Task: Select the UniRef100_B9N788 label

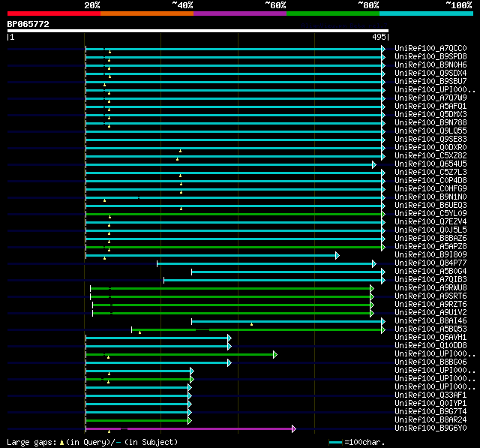Action: 430,123
